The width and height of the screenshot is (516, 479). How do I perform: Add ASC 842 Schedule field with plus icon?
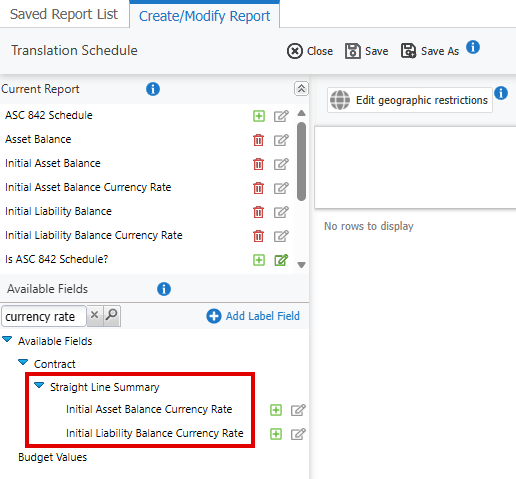pyautogui.click(x=259, y=116)
